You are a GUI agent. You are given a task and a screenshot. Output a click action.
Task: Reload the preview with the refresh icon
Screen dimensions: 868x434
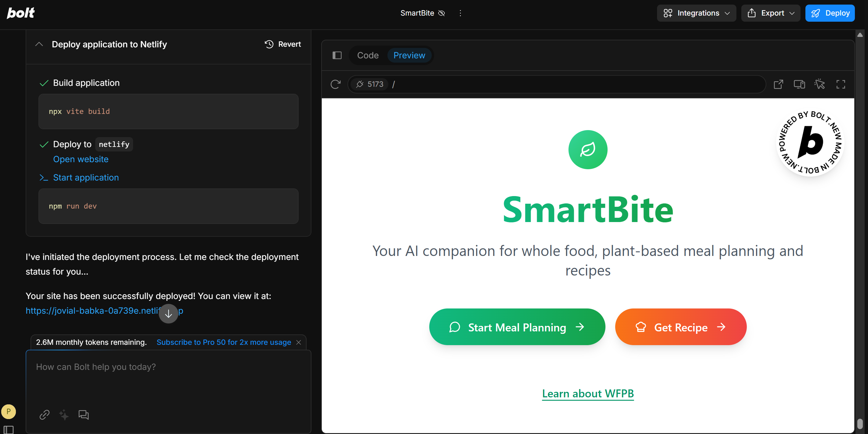tap(335, 84)
